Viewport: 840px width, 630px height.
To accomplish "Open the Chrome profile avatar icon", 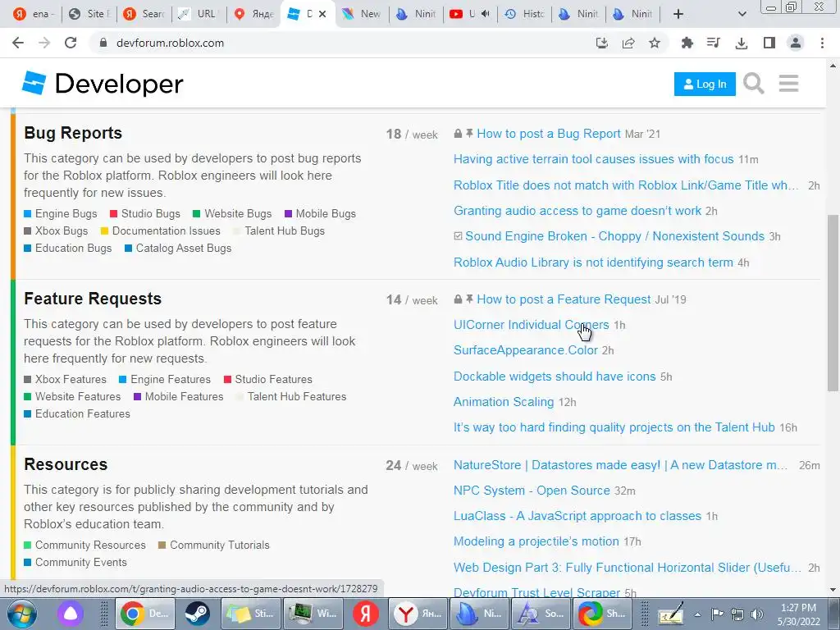I will 796,43.
